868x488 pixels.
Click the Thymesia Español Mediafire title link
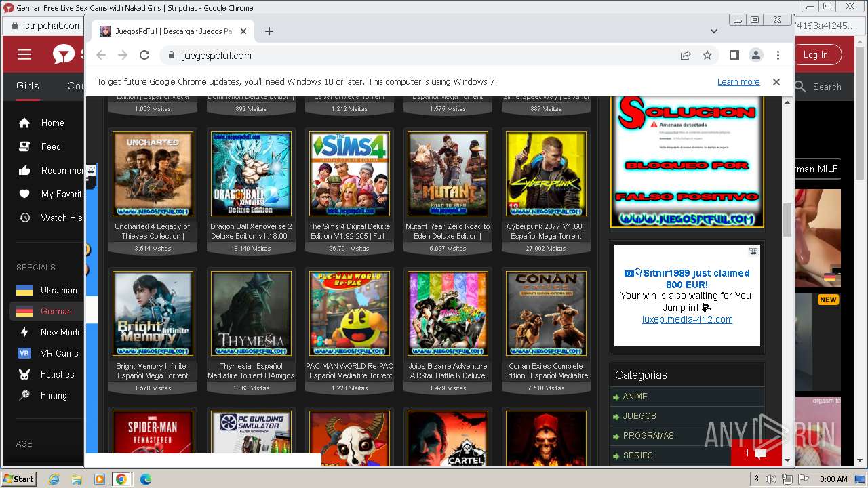click(251, 371)
